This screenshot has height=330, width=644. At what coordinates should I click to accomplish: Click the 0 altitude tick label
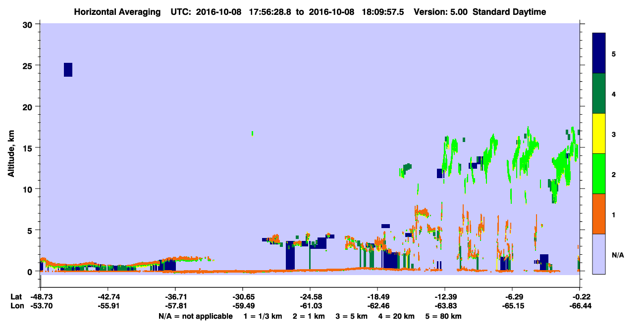tap(31, 272)
